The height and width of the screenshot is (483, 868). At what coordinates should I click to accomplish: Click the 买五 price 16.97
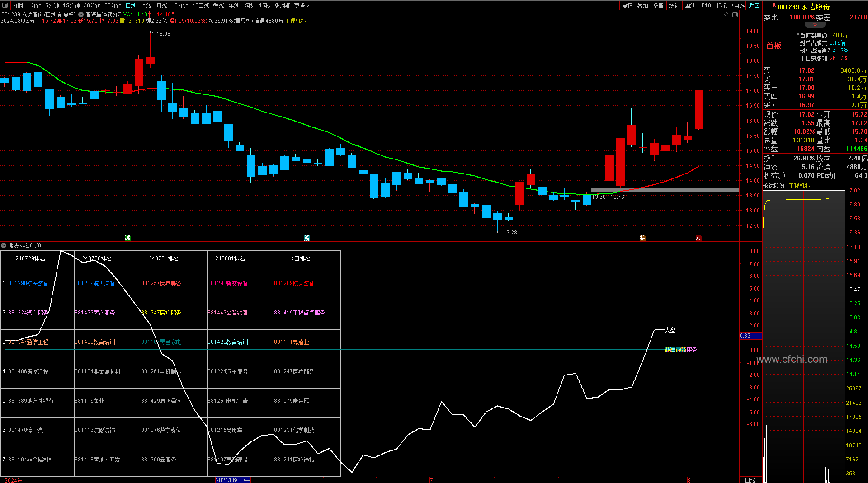pos(806,105)
